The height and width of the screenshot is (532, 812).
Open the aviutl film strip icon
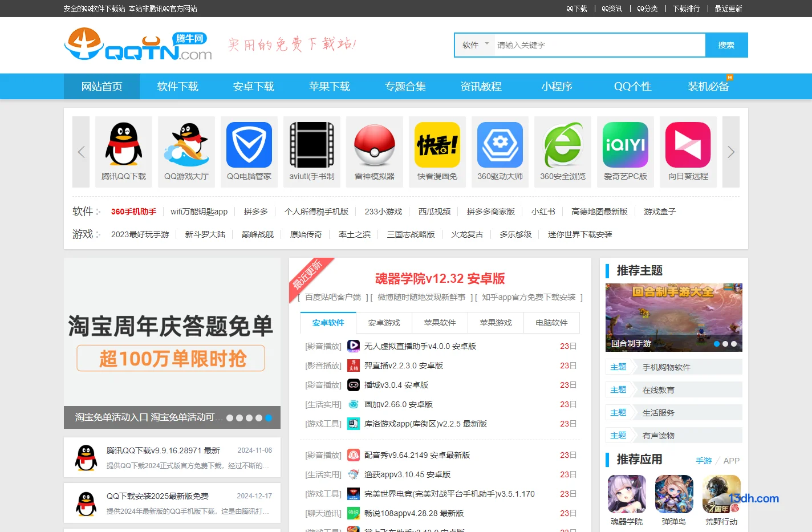coord(312,145)
